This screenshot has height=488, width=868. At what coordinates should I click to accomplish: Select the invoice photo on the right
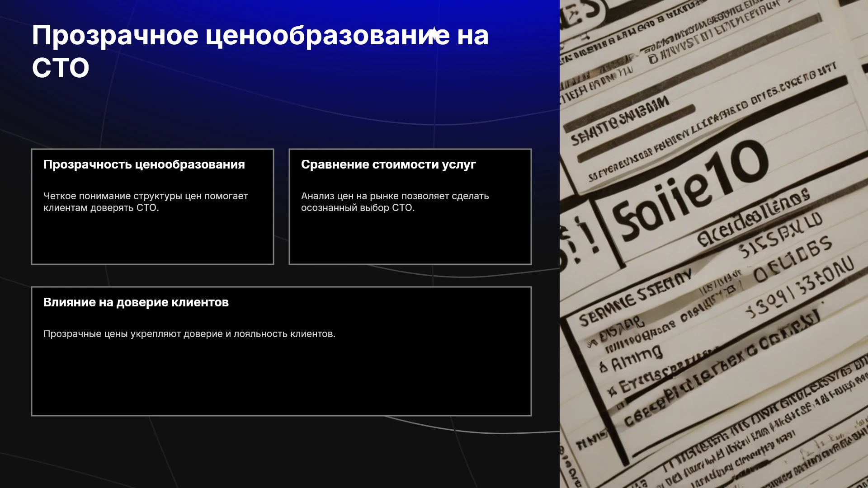pos(714,244)
